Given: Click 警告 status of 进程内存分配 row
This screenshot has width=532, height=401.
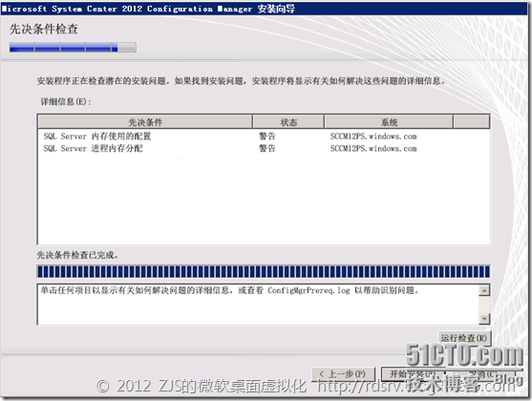Looking at the screenshot, I should click(267, 149).
